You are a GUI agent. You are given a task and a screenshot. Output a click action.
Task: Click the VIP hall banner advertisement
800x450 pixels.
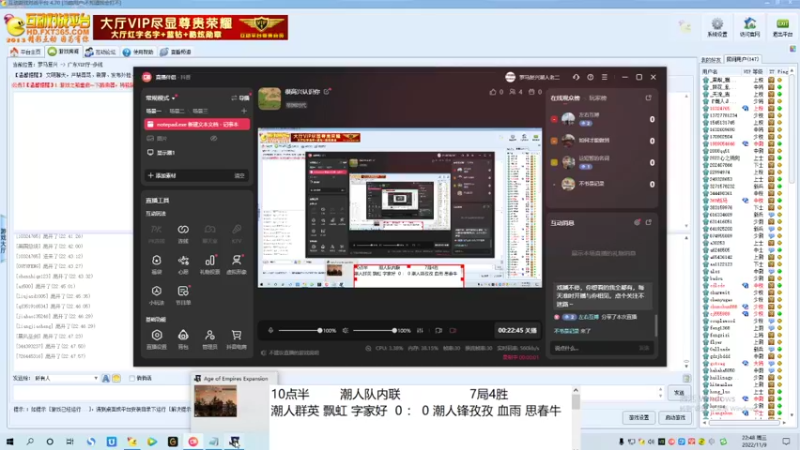click(190, 27)
